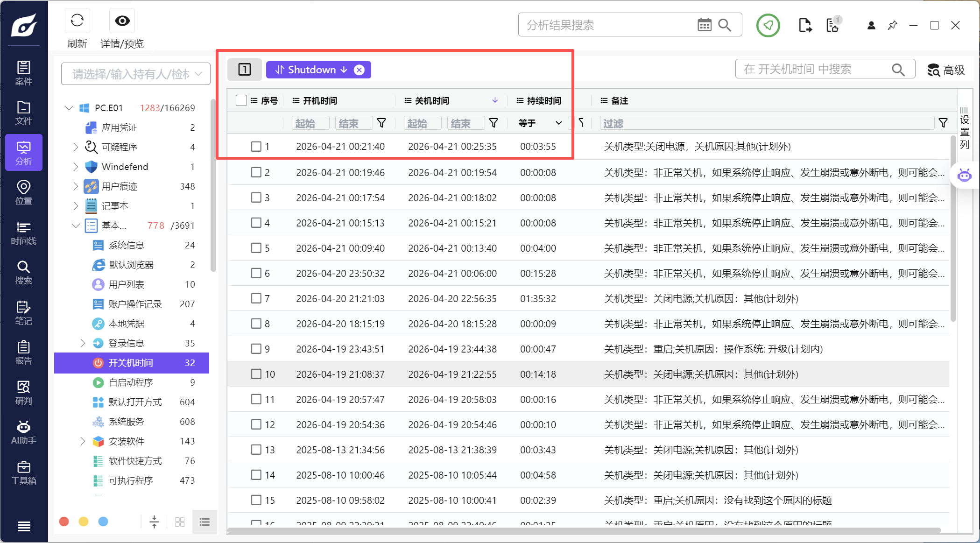Click the floating robot assistant icon
The width and height of the screenshot is (980, 543).
tap(964, 176)
